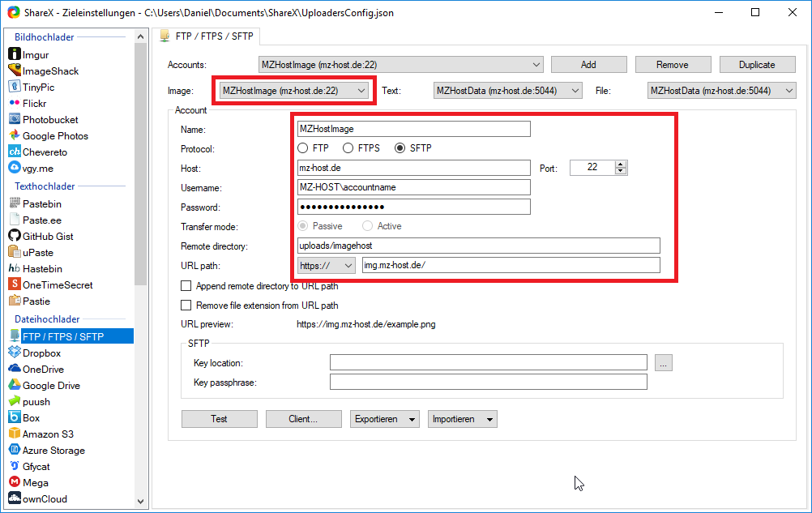Click the Duplicate account button

pos(757,65)
